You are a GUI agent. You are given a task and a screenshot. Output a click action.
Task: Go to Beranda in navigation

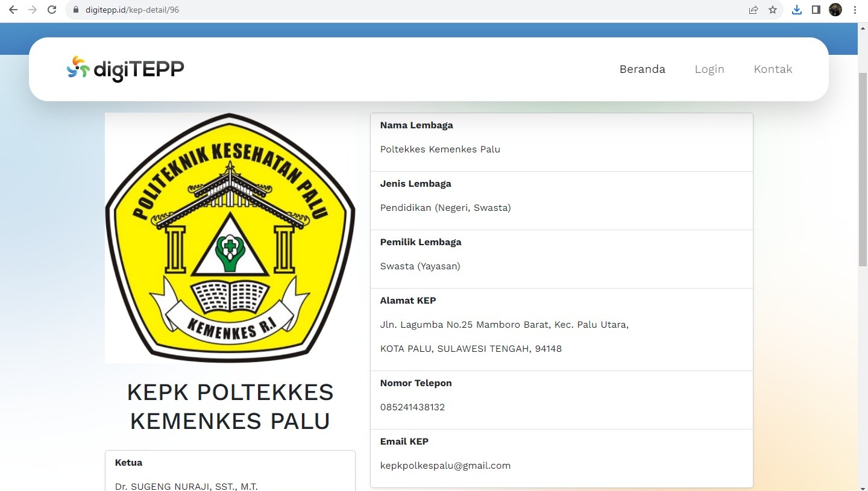click(643, 69)
